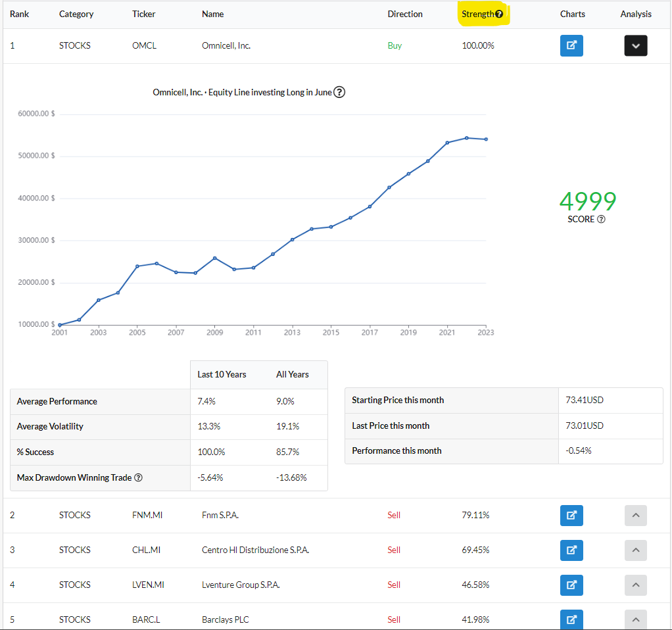672x630 pixels.
Task: Click the Sell label for Fnm S.P.A.
Action: pos(394,515)
